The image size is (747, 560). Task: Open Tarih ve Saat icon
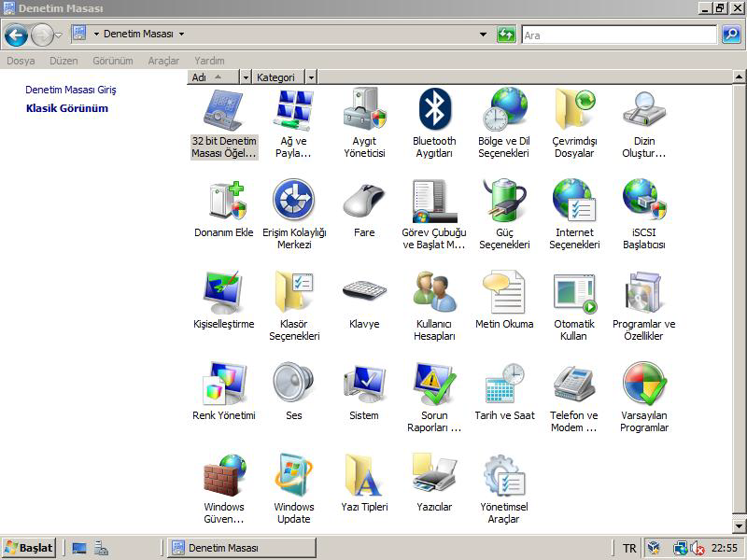[x=504, y=384]
